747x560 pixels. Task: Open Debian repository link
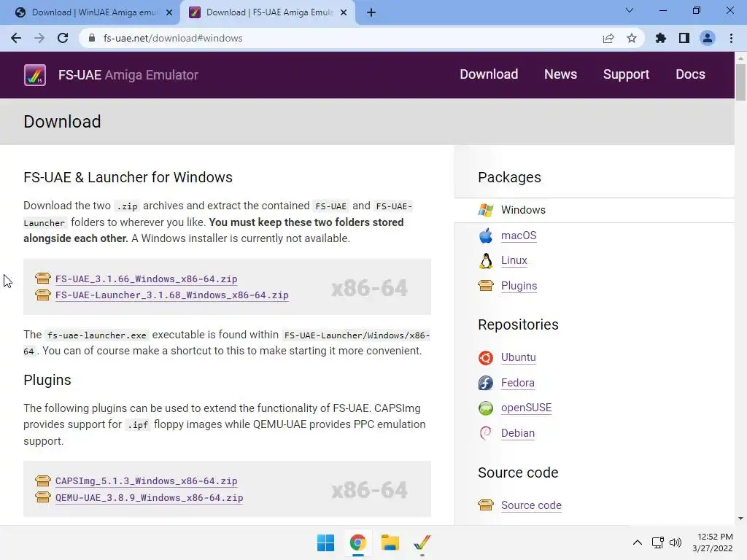[518, 433]
